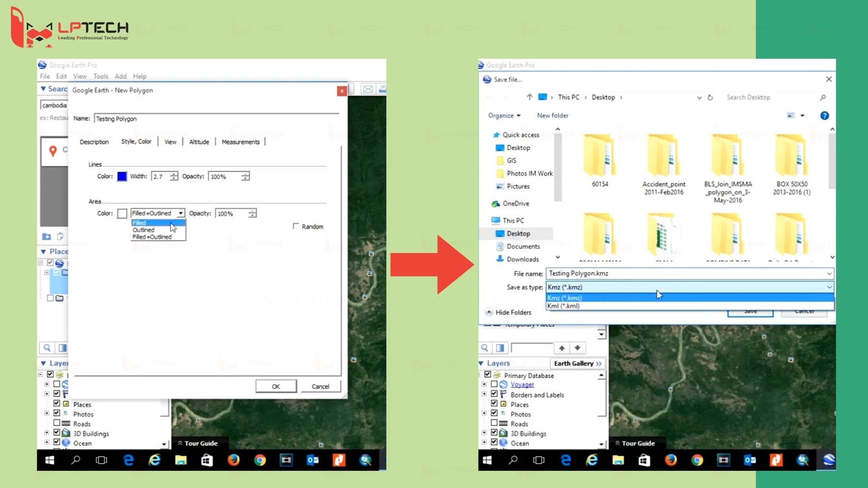Open Tour Guide in left window
Screen dimensions: 868x488
coord(198,443)
